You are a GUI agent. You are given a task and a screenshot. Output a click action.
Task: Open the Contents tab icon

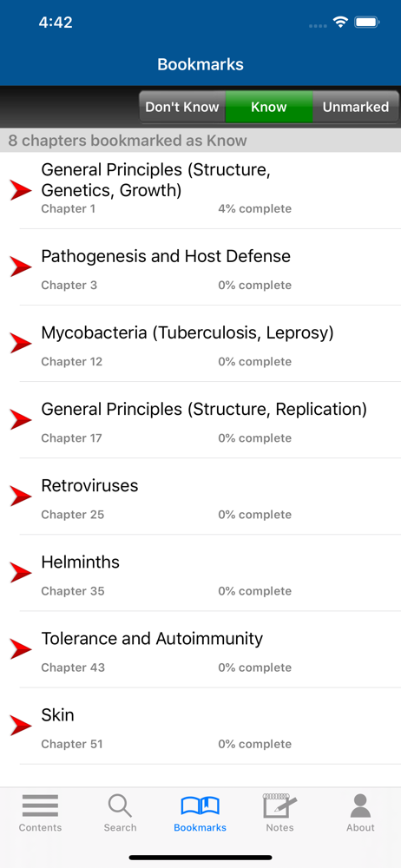(40, 806)
